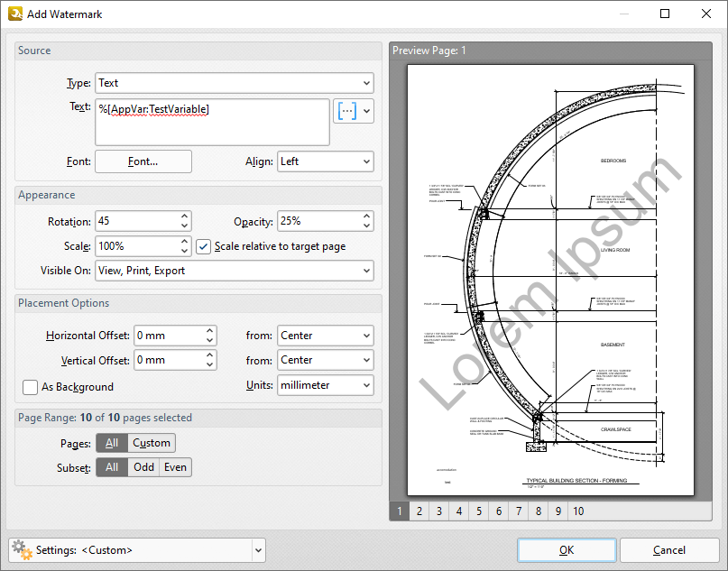The image size is (728, 571).
Task: Switch preview to page 4
Action: point(459,511)
